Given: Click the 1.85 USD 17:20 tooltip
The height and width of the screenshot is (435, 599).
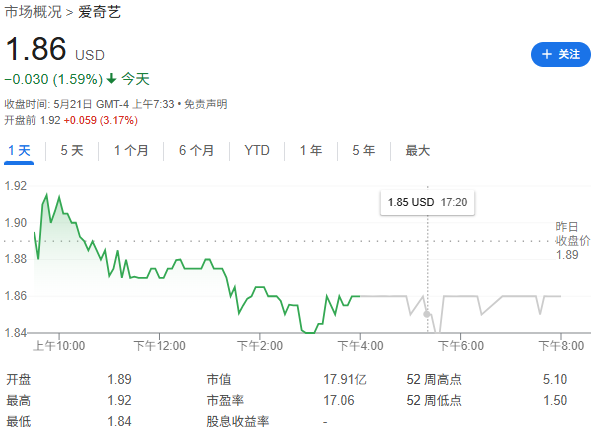Looking at the screenshot, I should coord(427,202).
